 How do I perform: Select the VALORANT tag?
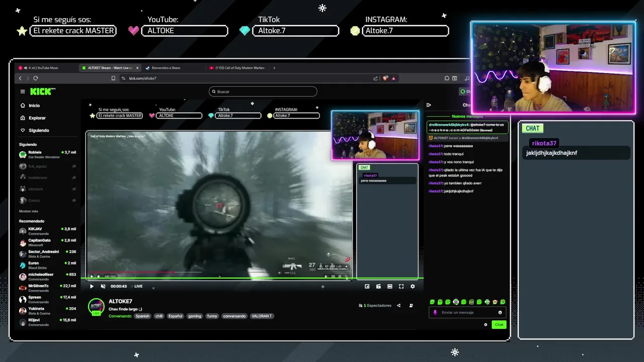[262, 316]
